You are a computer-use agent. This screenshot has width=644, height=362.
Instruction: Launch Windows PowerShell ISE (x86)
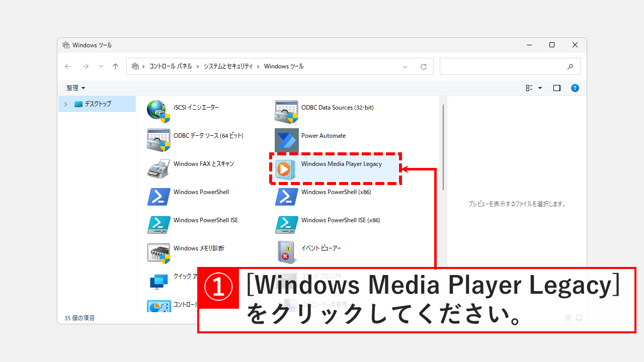click(341, 220)
